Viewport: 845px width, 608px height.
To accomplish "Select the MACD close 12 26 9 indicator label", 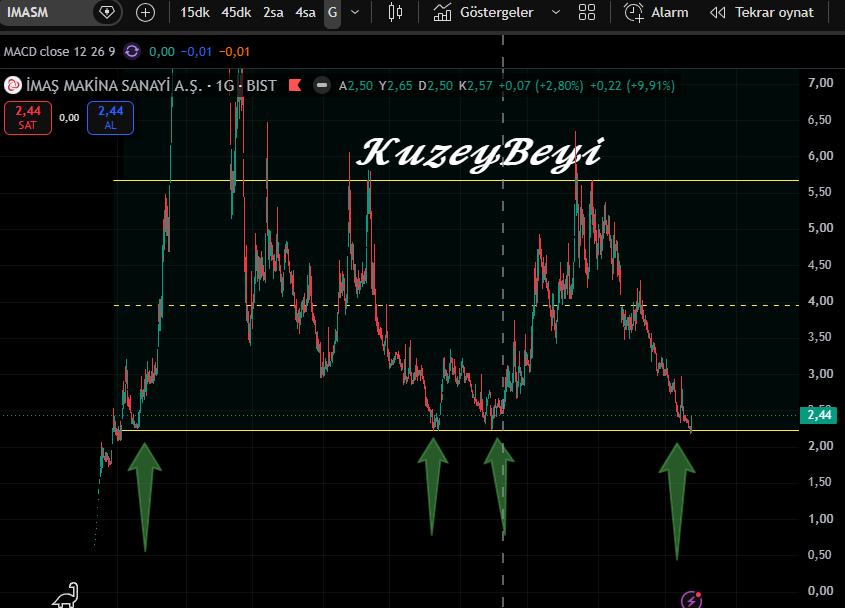I will (x=59, y=52).
